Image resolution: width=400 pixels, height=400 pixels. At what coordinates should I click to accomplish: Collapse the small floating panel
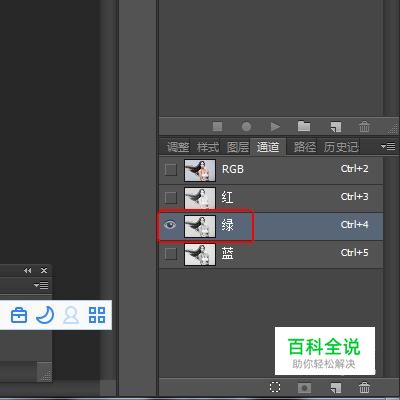click(28, 271)
